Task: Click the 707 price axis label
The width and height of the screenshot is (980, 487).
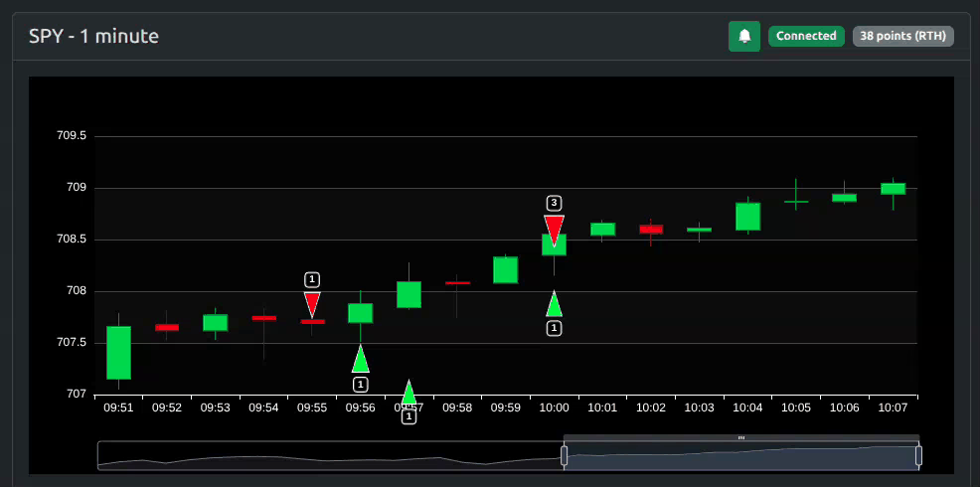Action: point(77,395)
